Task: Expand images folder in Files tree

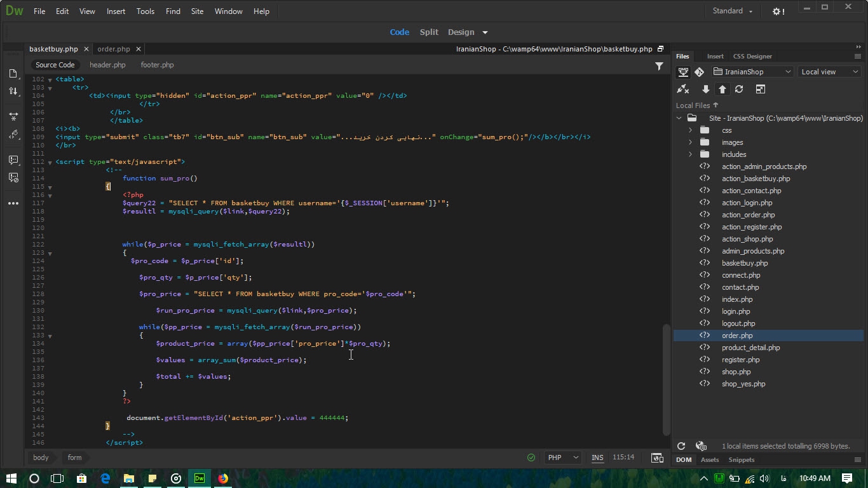Action: pyautogui.click(x=691, y=142)
